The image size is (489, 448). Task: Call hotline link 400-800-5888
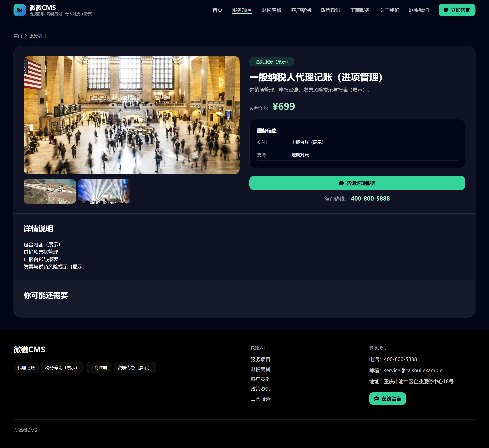click(x=370, y=199)
